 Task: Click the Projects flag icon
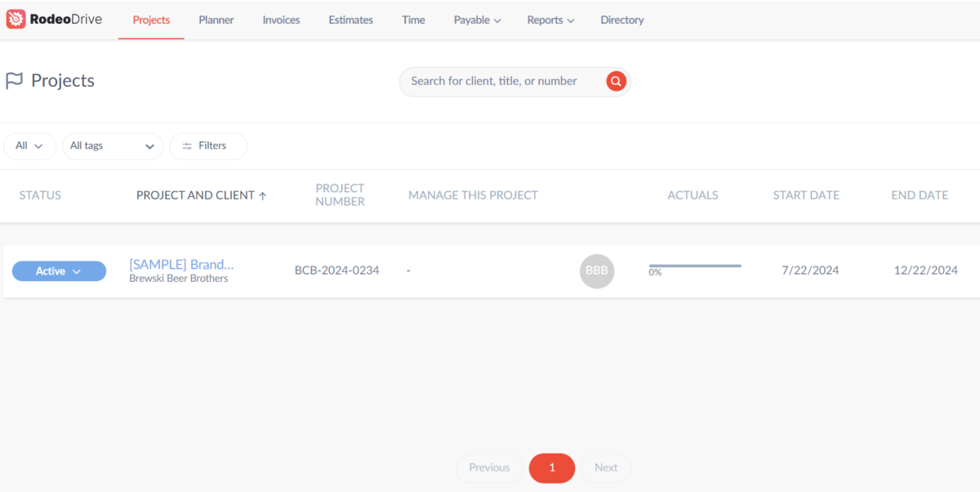point(14,81)
